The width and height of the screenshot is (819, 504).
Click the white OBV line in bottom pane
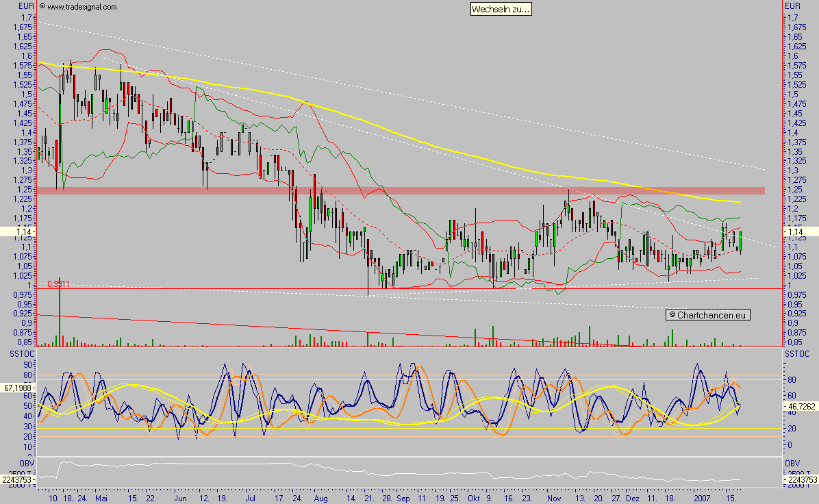coord(411,474)
